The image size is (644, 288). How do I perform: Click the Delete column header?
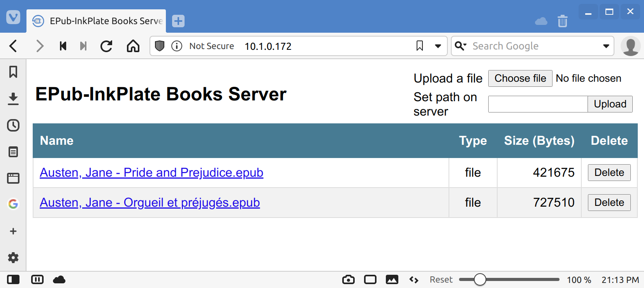click(609, 140)
